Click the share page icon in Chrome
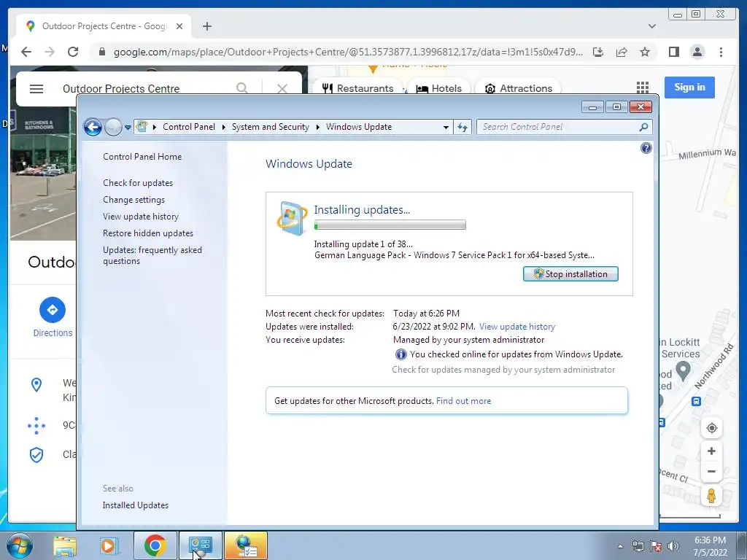 point(622,52)
